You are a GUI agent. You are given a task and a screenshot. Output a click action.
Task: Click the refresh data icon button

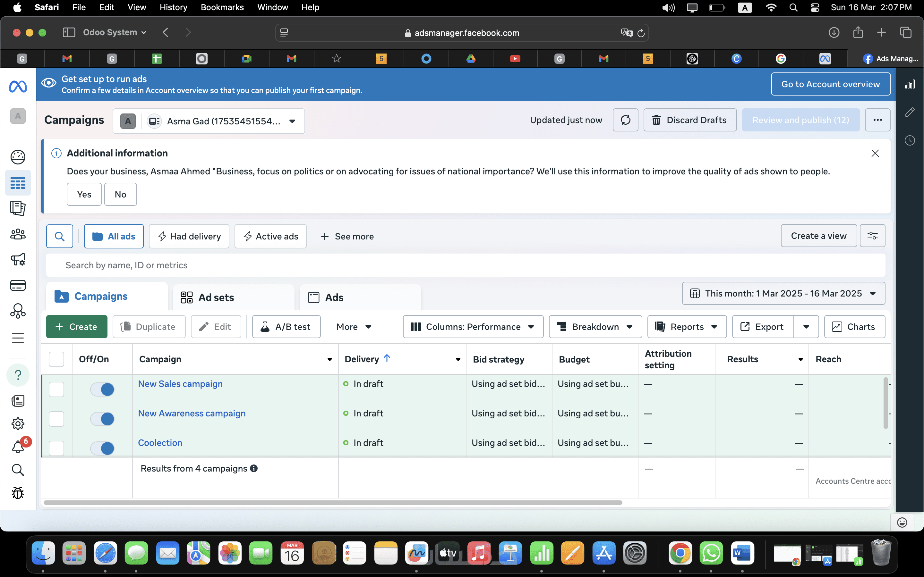click(625, 120)
